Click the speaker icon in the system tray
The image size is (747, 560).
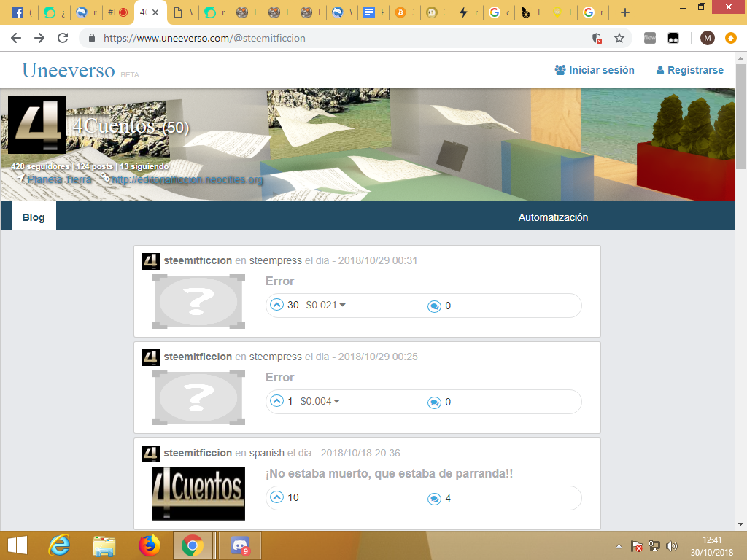coord(671,545)
